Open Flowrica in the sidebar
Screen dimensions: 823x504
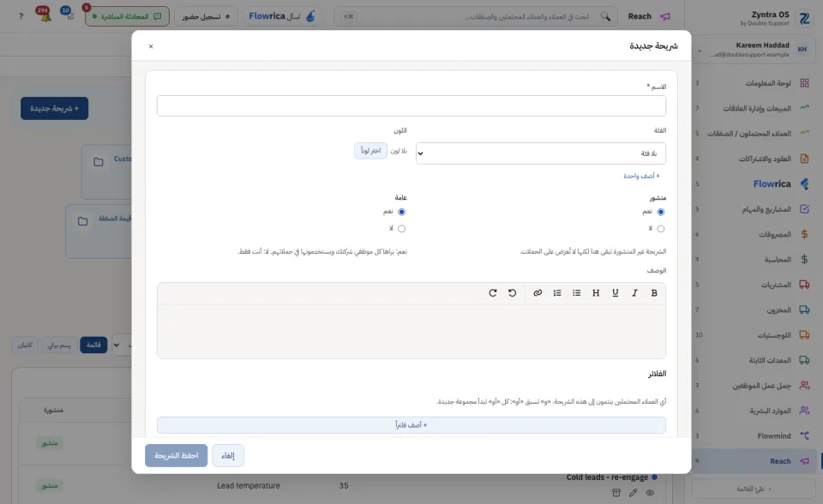(754, 183)
